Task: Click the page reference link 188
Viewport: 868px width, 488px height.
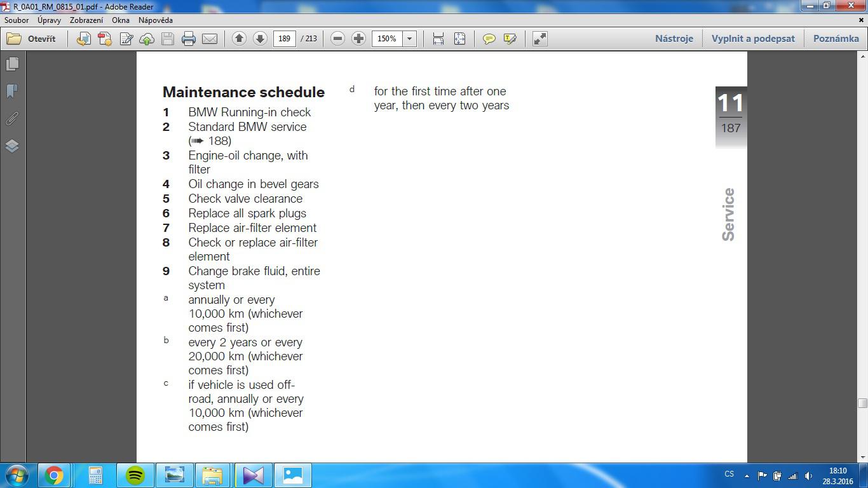Action: pos(211,140)
